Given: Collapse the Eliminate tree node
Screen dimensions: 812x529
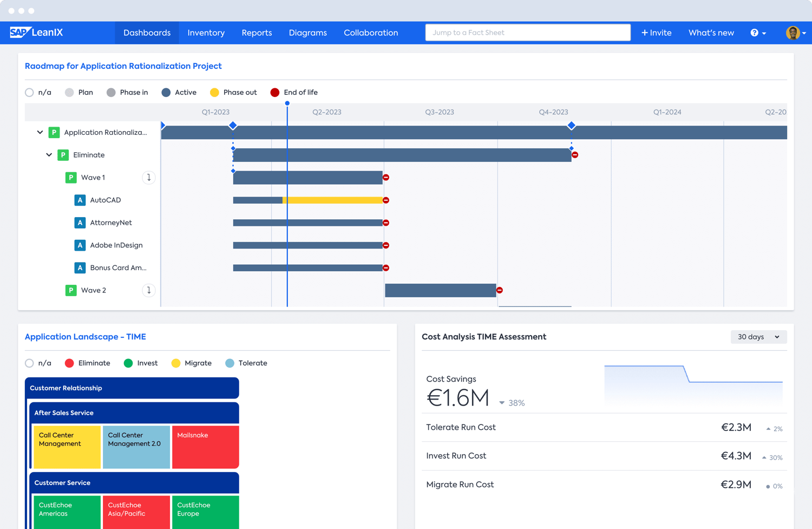Looking at the screenshot, I should [x=49, y=155].
